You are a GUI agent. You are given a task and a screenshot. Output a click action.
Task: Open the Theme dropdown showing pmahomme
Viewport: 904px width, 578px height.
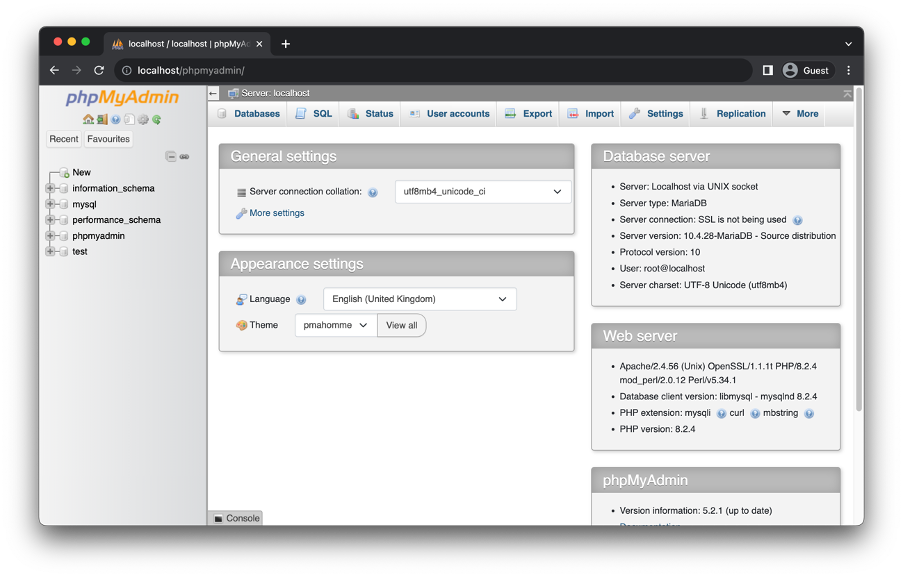click(x=336, y=326)
